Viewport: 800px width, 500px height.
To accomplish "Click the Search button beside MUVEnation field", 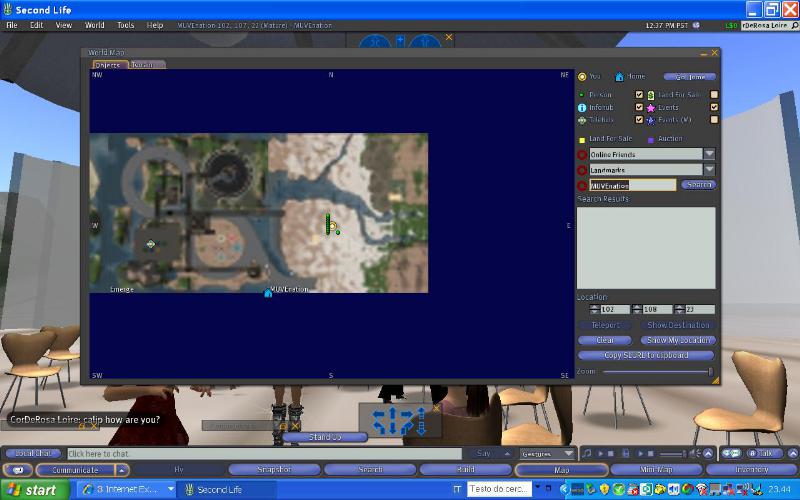I will [698, 185].
